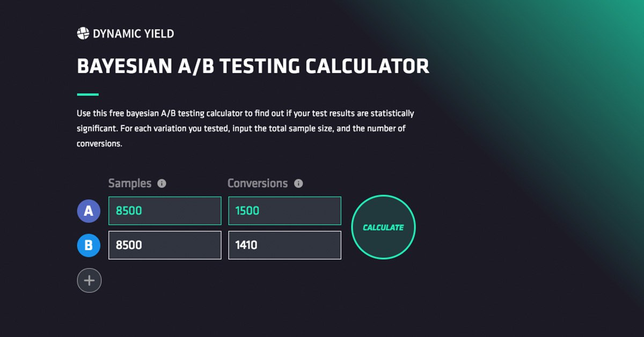Click the word CALCULATOR in the heading

367,67
